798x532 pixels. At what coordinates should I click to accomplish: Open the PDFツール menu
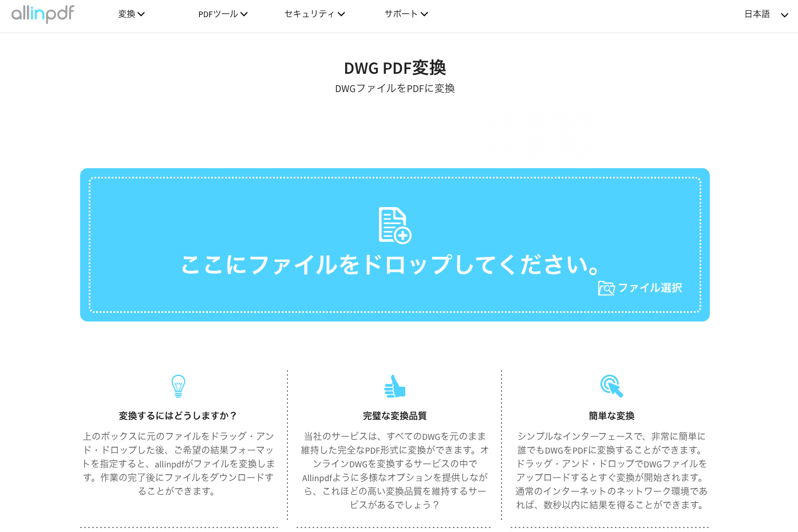coord(223,14)
